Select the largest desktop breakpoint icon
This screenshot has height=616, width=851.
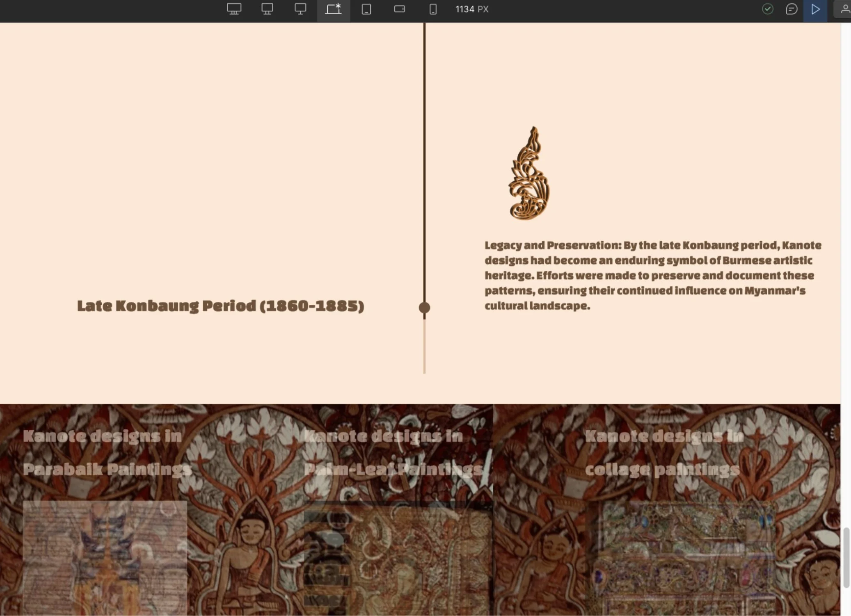(x=234, y=9)
